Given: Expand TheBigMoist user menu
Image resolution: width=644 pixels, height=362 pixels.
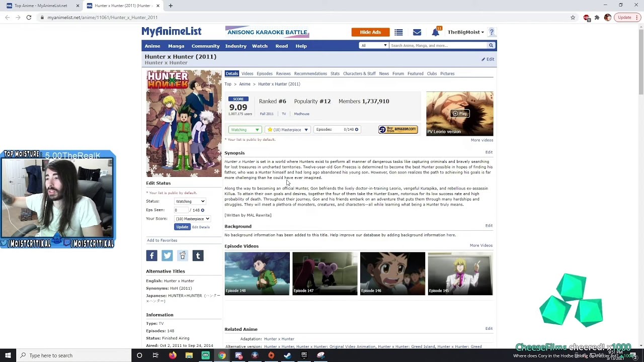Looking at the screenshot, I should pos(465,32).
